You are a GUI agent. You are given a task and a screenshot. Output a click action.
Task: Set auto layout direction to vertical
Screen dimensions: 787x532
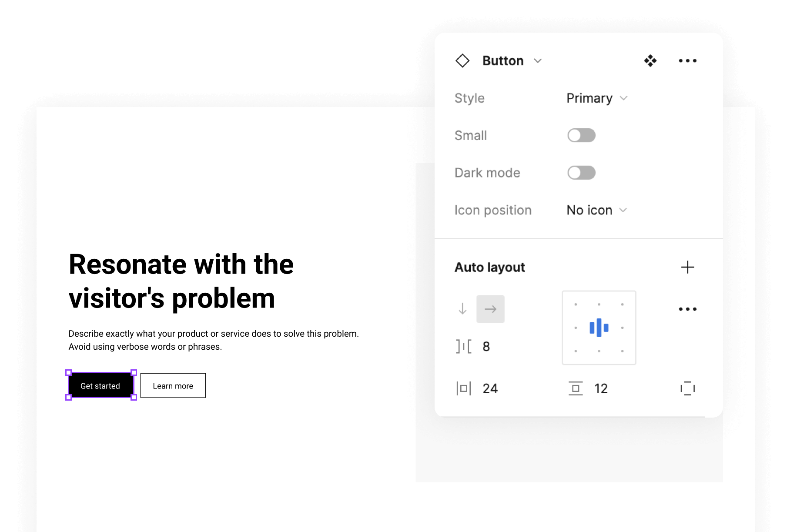point(462,309)
